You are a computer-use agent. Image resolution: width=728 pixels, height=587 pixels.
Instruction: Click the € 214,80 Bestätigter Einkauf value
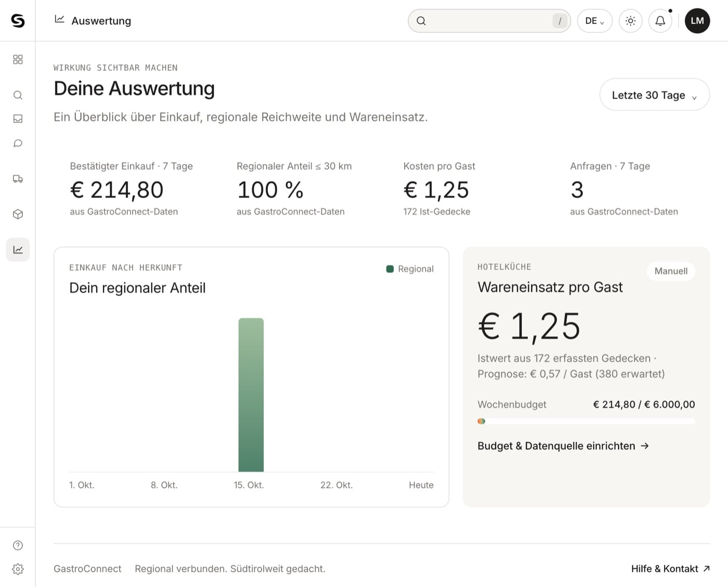coord(117,190)
